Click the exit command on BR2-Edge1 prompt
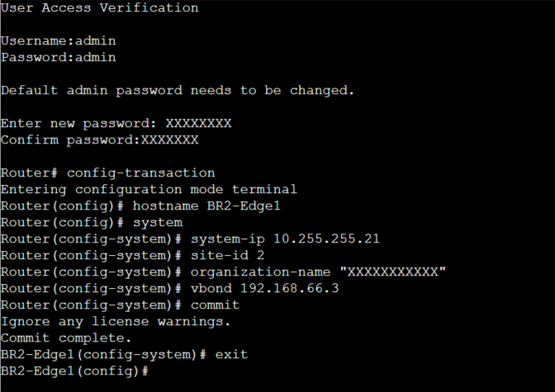555x392 pixels. point(230,354)
